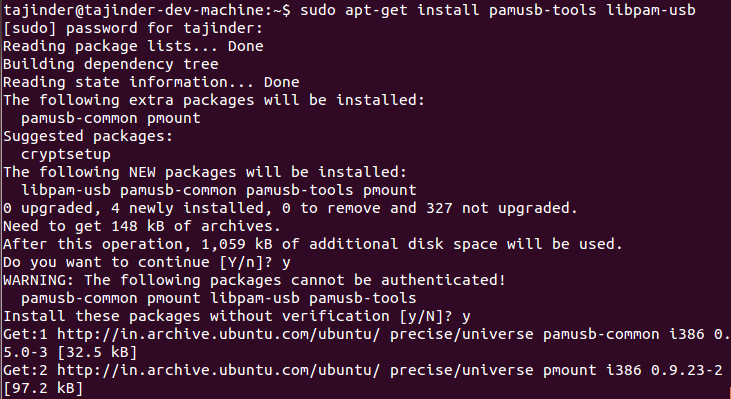
Task: Click 'Reading package lists... Done' line
Action: [x=133, y=47]
